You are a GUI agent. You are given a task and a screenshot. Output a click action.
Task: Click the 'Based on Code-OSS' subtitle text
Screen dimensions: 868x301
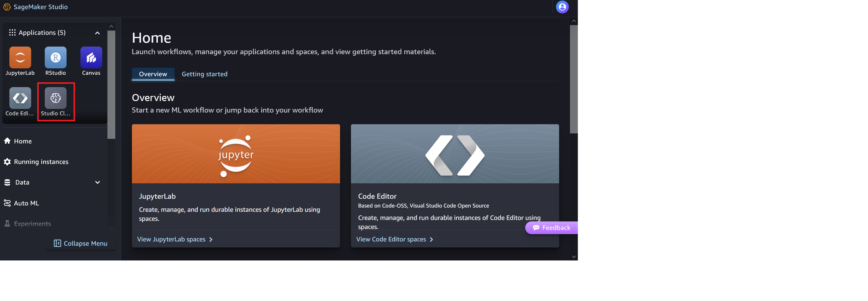[x=424, y=206]
